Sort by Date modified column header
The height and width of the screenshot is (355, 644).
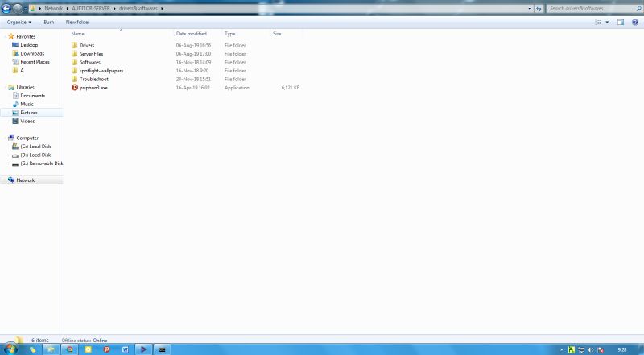pos(192,34)
